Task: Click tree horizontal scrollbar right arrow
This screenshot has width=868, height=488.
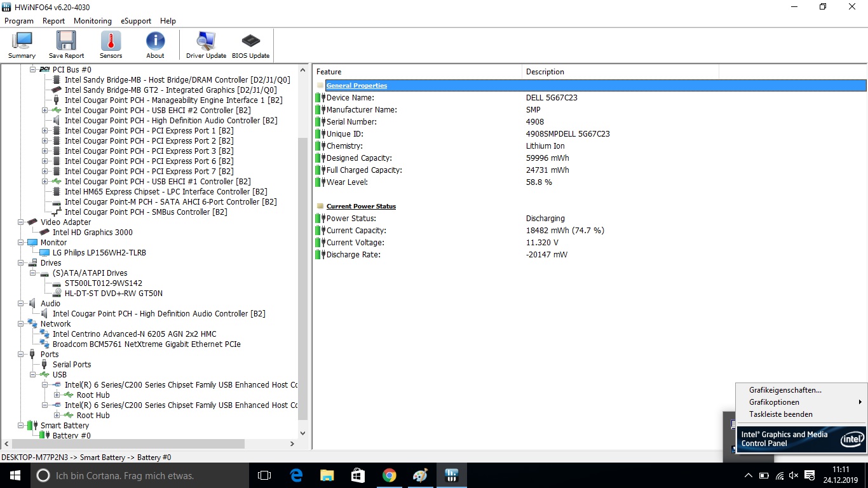Action: tap(293, 444)
